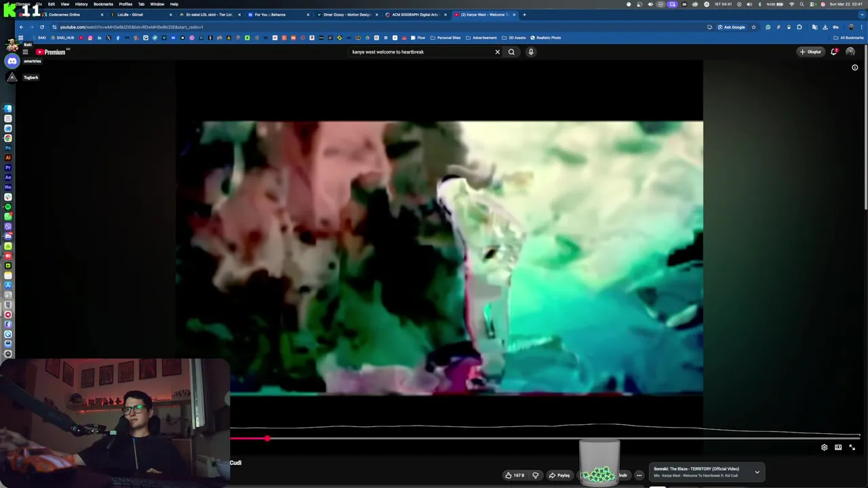
Task: Open Chrome extensions puzzle icon
Action: (800, 27)
